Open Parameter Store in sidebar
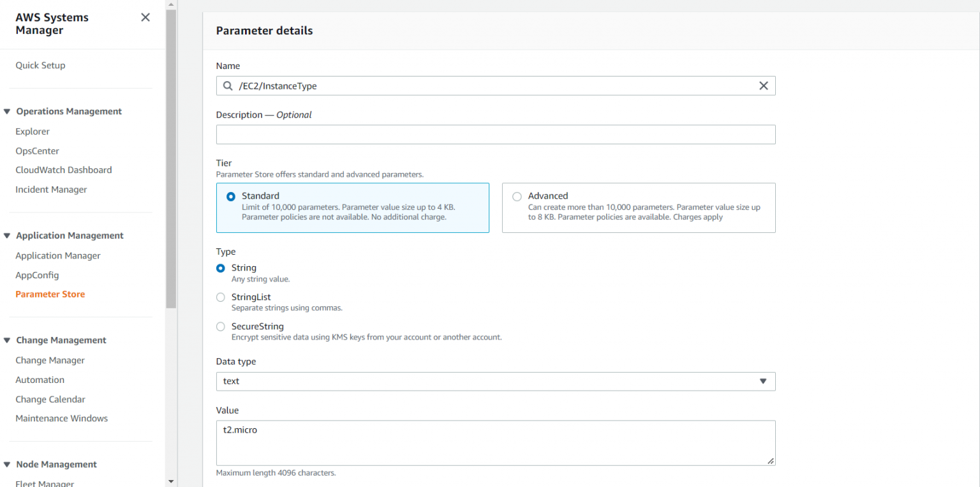Image resolution: width=980 pixels, height=487 pixels. click(50, 294)
